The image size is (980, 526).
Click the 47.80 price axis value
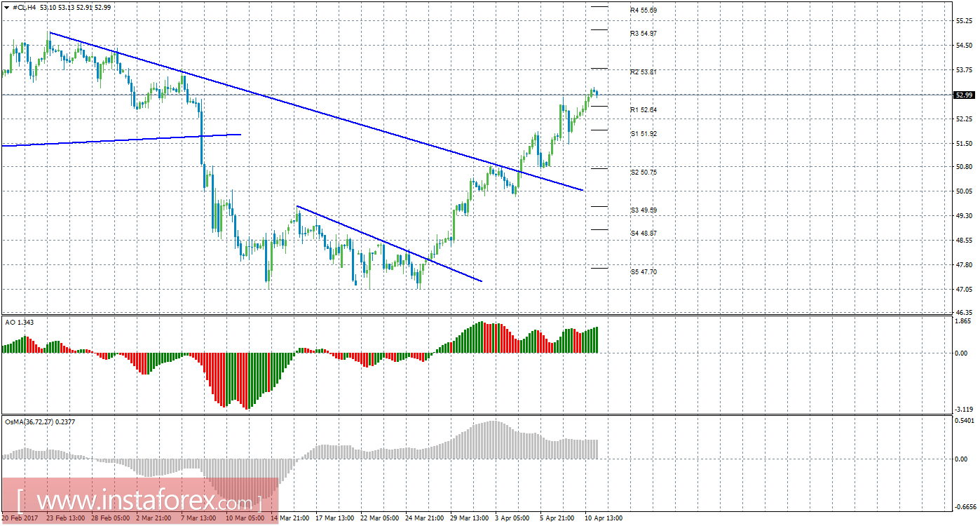pos(963,265)
